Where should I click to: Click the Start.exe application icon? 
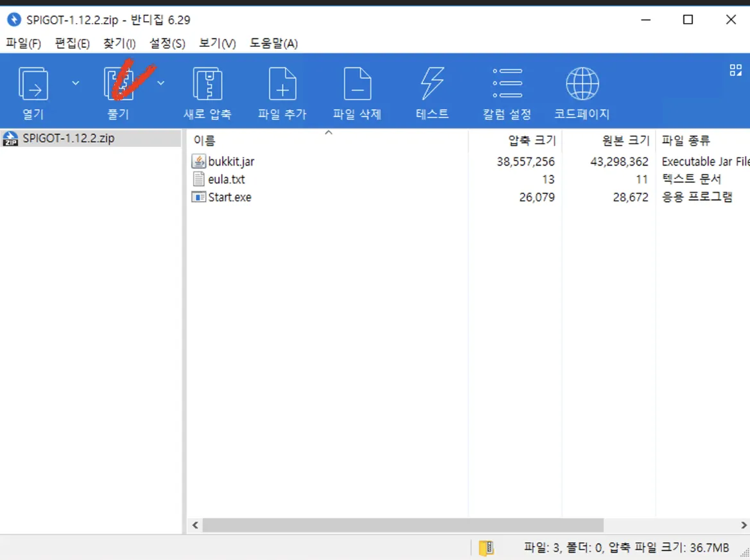click(x=198, y=197)
